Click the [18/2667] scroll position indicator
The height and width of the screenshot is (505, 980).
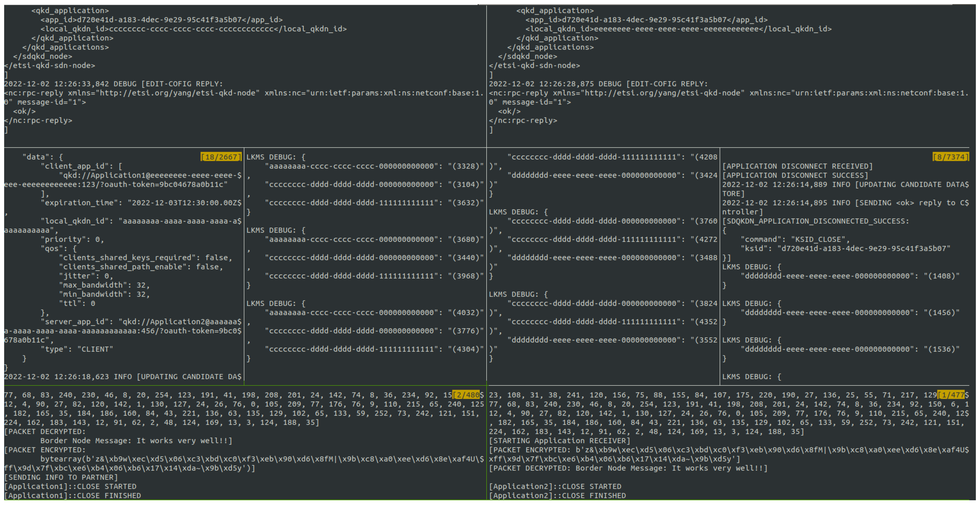[221, 157]
